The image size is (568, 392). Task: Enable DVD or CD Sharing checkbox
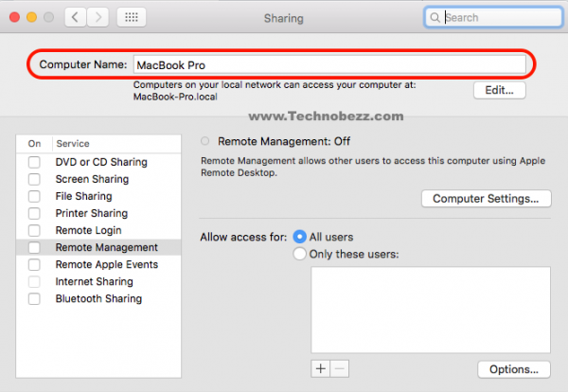point(34,162)
